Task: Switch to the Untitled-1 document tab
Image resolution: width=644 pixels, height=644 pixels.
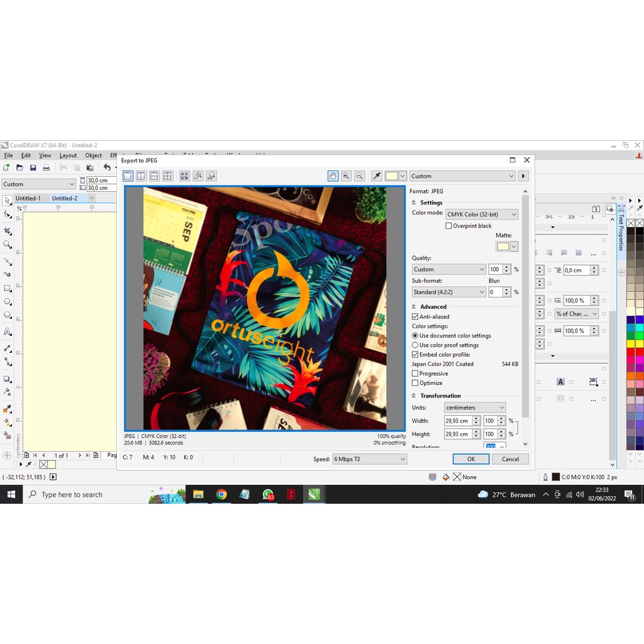Action: point(28,198)
